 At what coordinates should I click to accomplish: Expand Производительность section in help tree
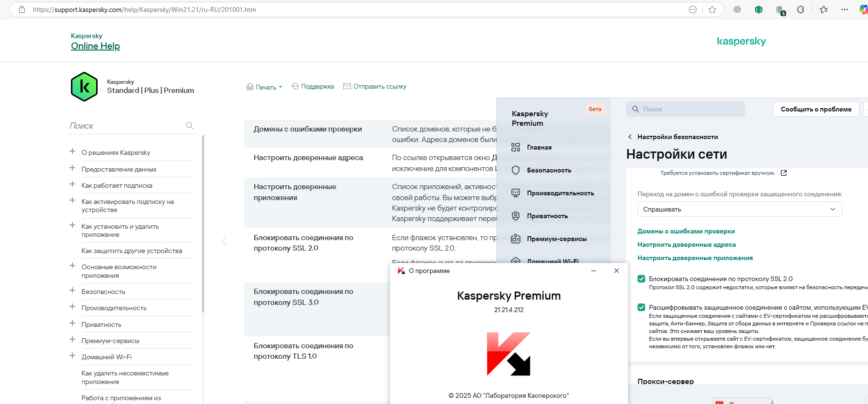[72, 307]
